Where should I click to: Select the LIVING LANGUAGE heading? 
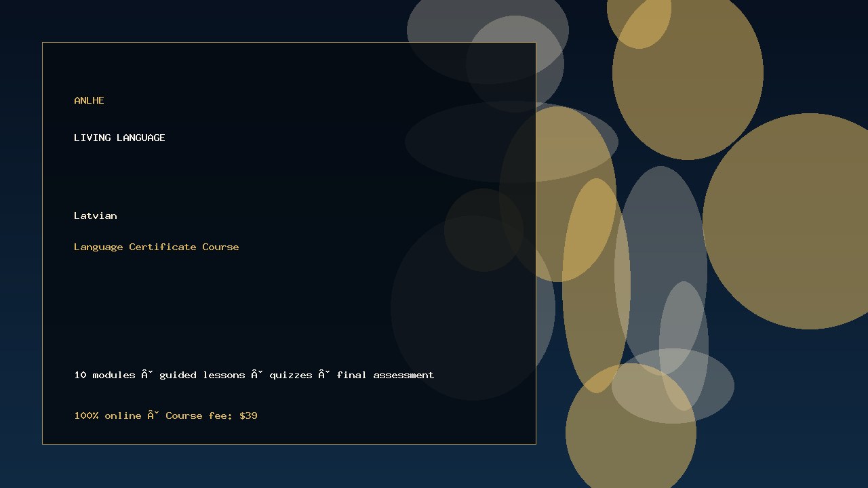pyautogui.click(x=119, y=138)
